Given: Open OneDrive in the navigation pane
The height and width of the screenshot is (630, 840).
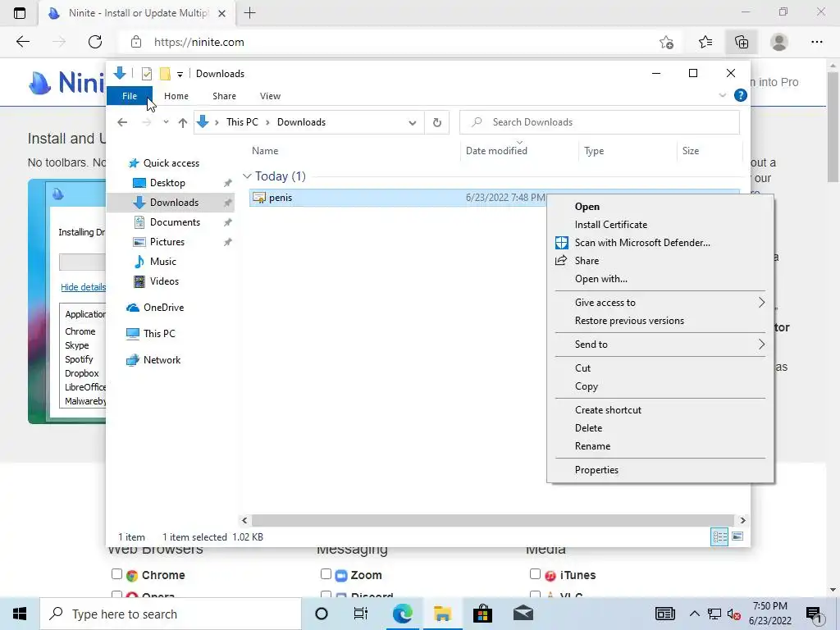Looking at the screenshot, I should coord(163,308).
